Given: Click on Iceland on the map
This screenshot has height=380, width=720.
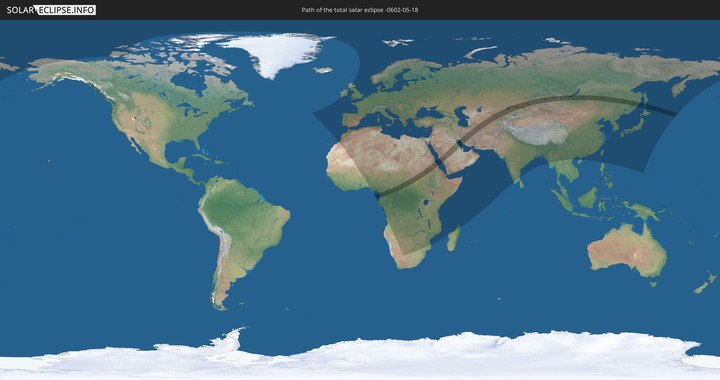Looking at the screenshot, I should 323,70.
